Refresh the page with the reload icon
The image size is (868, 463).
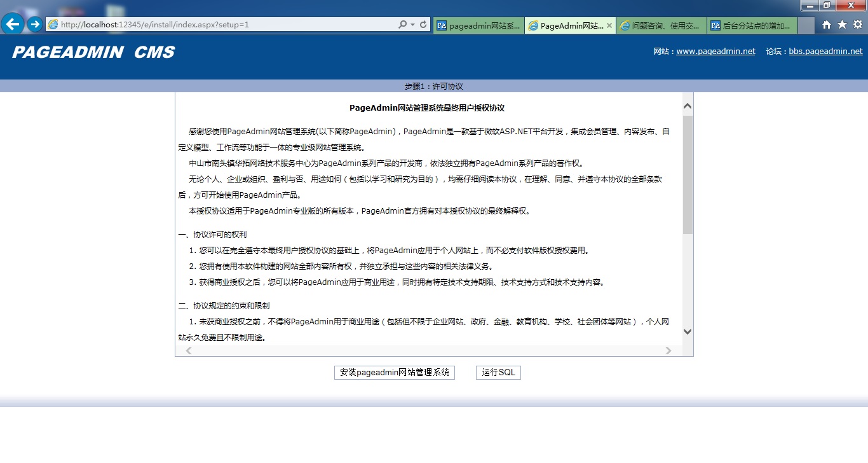point(424,25)
